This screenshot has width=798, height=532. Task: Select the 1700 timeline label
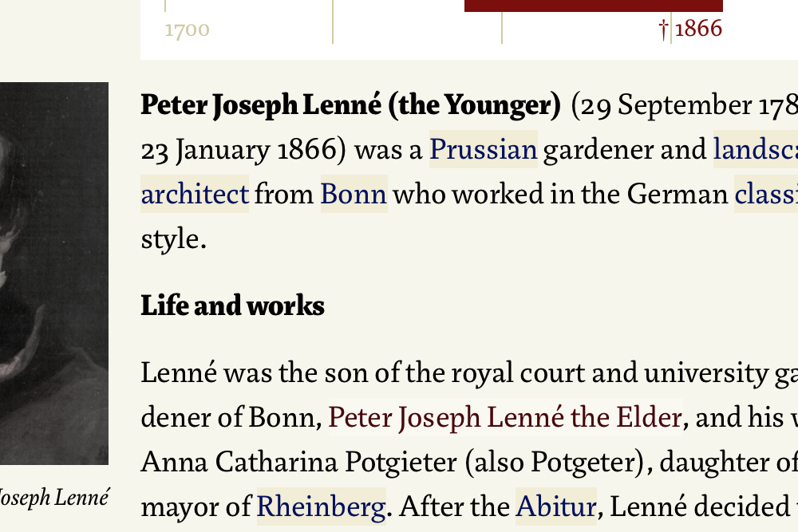(187, 31)
